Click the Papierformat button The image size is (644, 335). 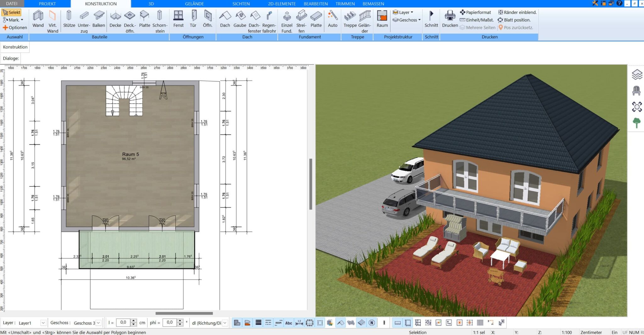click(475, 12)
